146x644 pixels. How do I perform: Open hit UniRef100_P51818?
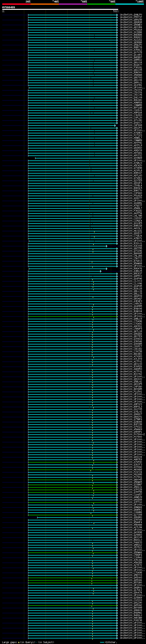[131, 30]
